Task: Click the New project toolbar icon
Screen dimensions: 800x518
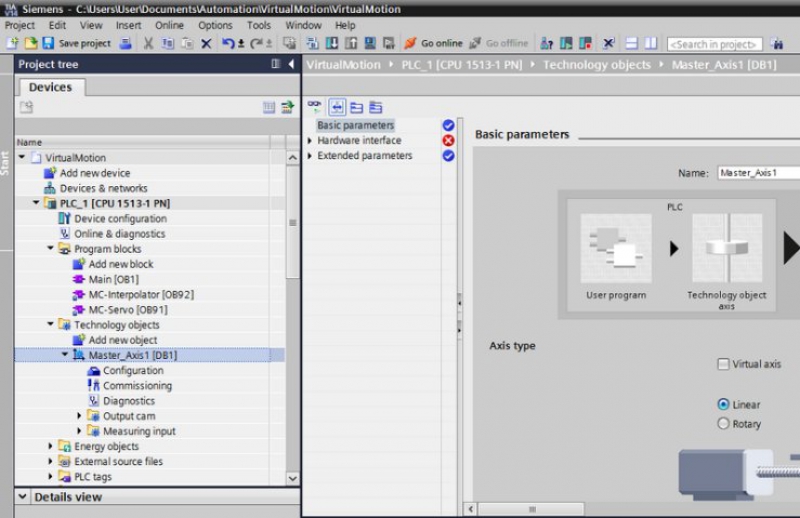Action: (x=12, y=43)
